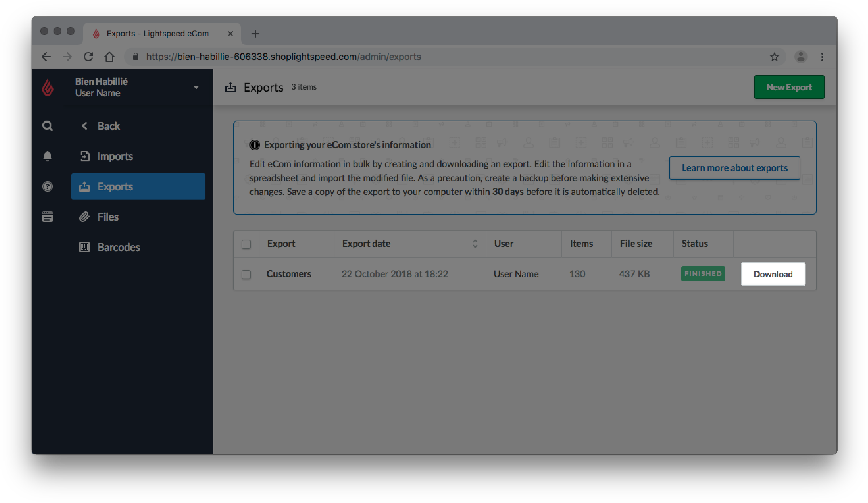The image size is (868, 503).
Task: Click the Exports icon beside page title
Action: click(x=230, y=87)
